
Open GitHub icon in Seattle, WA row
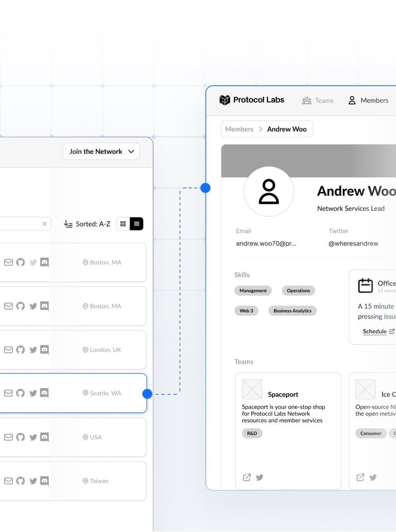[x=20, y=393]
